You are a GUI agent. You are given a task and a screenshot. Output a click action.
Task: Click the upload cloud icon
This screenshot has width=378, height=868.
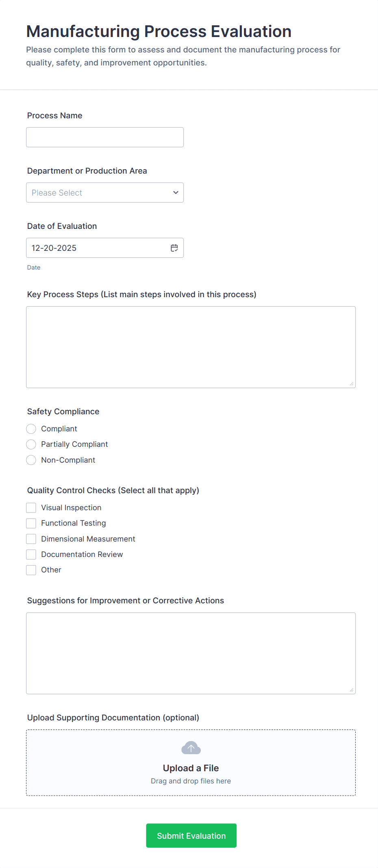point(191,747)
